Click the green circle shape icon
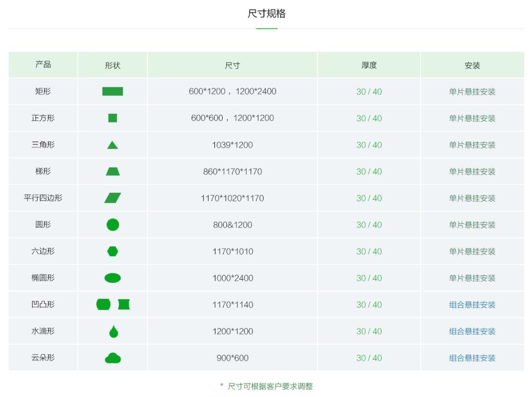The image size is (532, 397). pos(113,225)
